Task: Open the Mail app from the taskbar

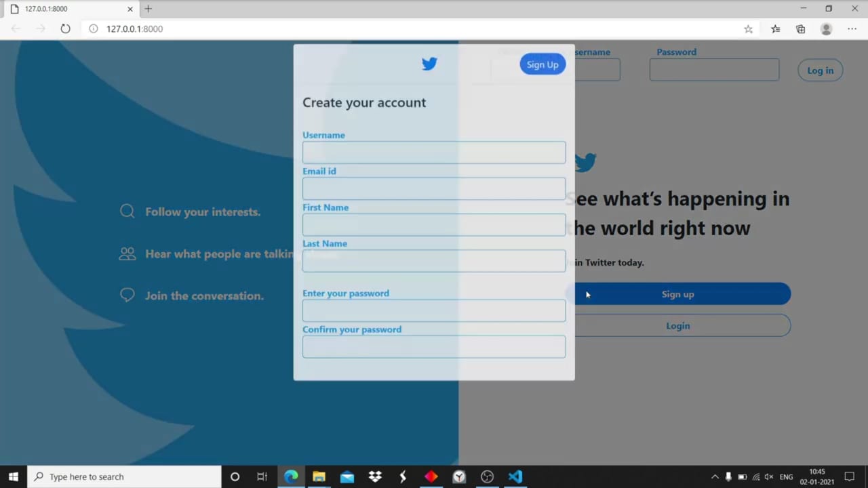Action: [x=347, y=476]
